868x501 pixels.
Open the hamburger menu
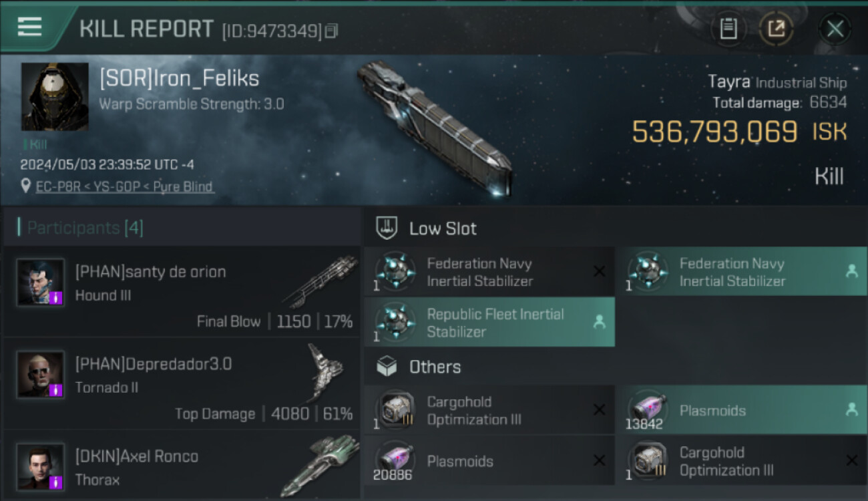coord(30,27)
